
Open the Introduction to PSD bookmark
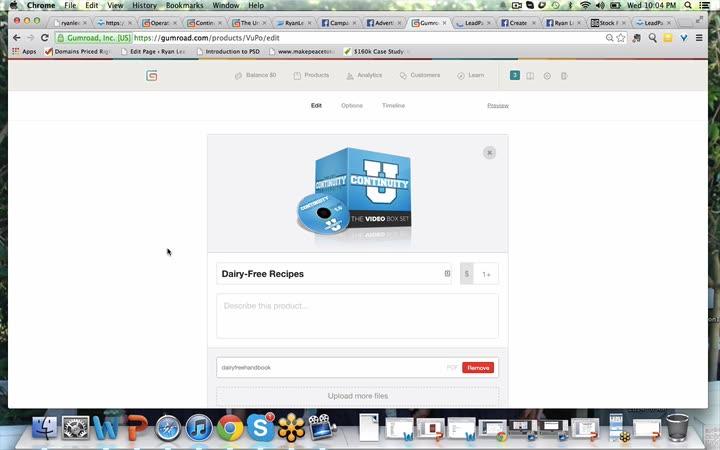pos(228,51)
